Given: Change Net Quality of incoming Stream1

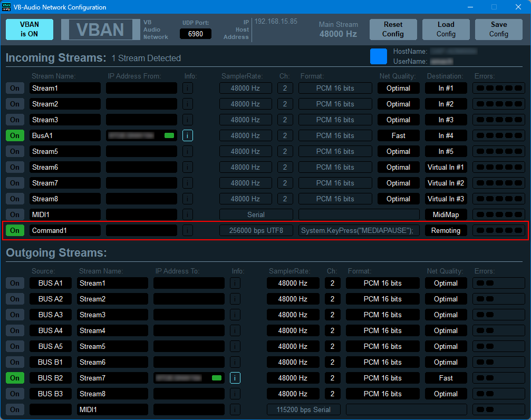Looking at the screenshot, I should tap(398, 89).
